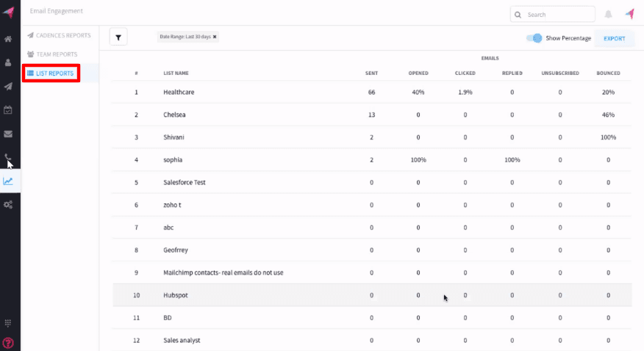Open the email envelope icon in sidebar
The height and width of the screenshot is (351, 644).
[x=8, y=134]
